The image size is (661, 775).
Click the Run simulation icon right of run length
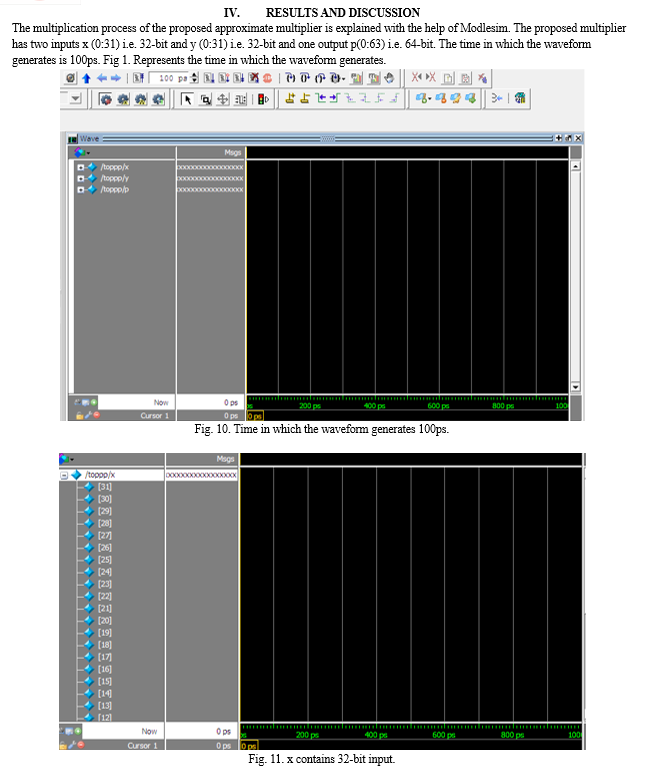[209, 78]
